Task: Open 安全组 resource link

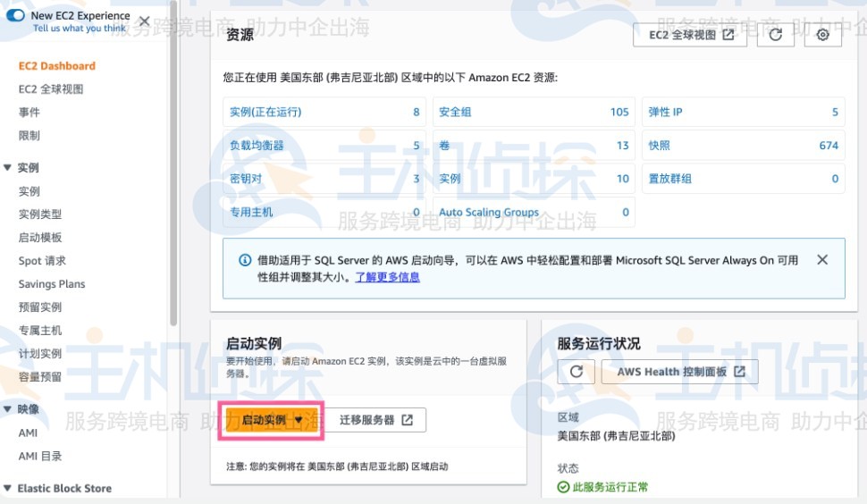Action: [455, 112]
